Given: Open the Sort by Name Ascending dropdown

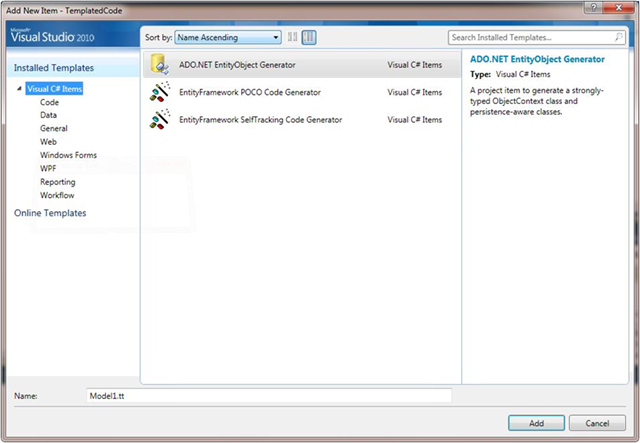Looking at the screenshot, I should [228, 38].
